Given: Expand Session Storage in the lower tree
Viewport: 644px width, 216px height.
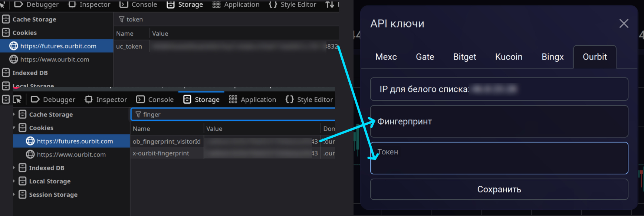Looking at the screenshot, I should [14, 194].
